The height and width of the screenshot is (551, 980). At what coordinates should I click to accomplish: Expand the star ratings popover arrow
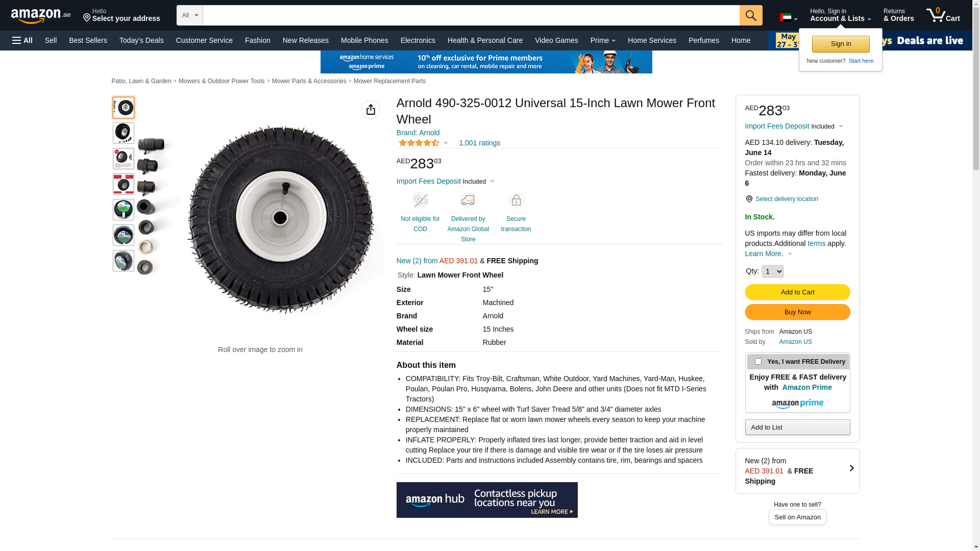click(x=446, y=143)
